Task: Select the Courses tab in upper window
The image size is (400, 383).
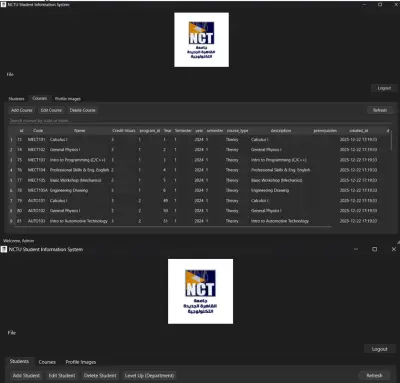Action: click(x=40, y=98)
